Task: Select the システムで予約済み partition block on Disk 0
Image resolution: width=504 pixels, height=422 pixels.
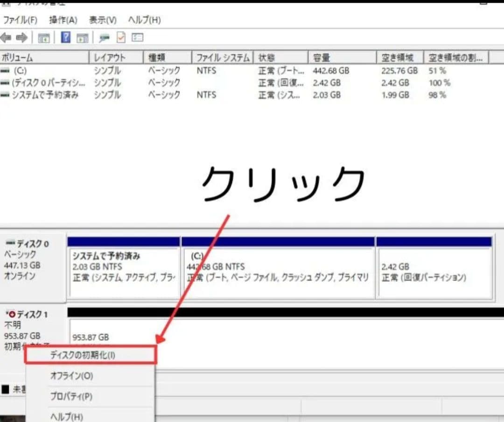Action: [124, 273]
